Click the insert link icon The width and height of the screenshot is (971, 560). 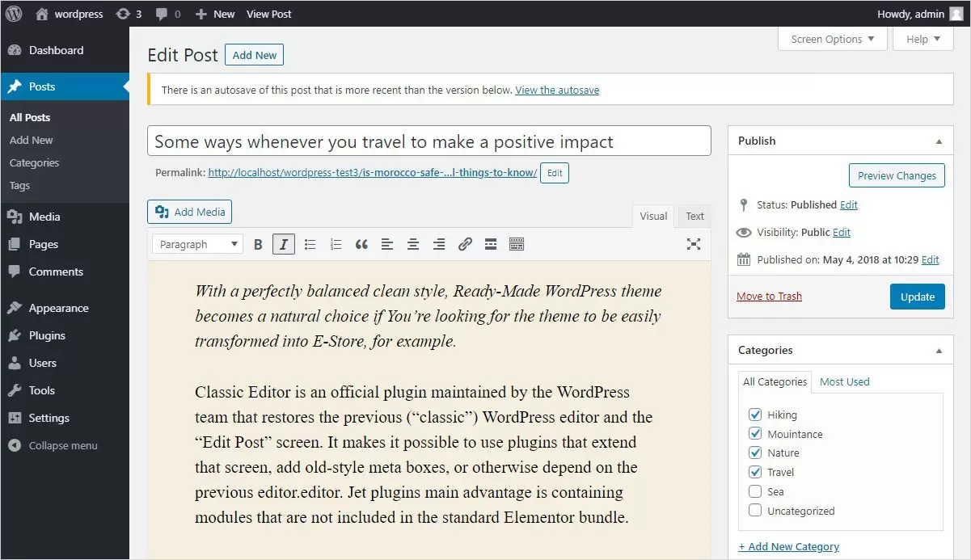pos(465,244)
